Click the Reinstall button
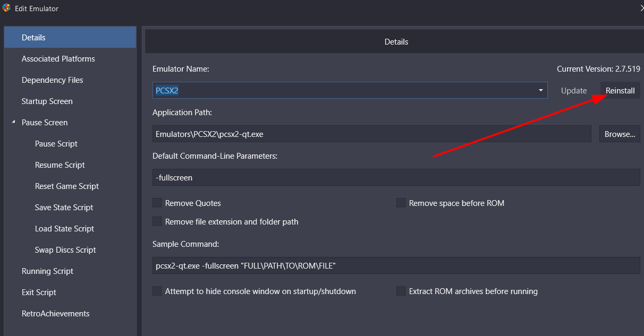Viewport: 644px width, 336px height. pos(620,90)
